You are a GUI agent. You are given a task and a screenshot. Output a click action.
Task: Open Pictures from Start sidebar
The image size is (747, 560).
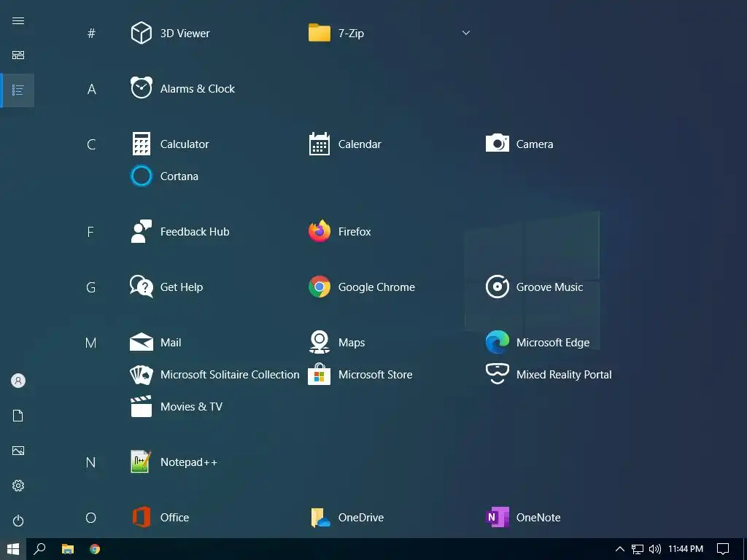pyautogui.click(x=18, y=451)
